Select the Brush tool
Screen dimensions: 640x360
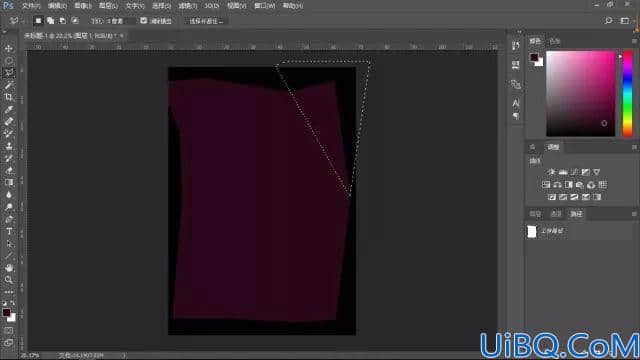pyautogui.click(x=9, y=134)
